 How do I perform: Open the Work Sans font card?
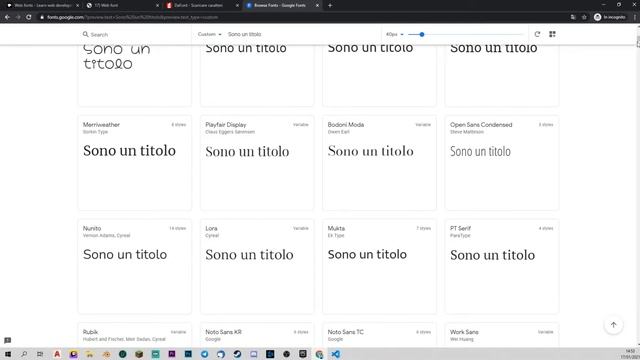coord(502,335)
